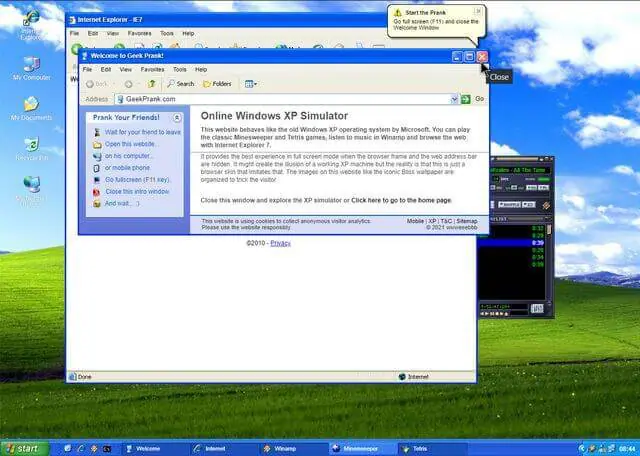The width and height of the screenshot is (640, 456).
Task: Open the XP footer link
Action: pyautogui.click(x=432, y=221)
